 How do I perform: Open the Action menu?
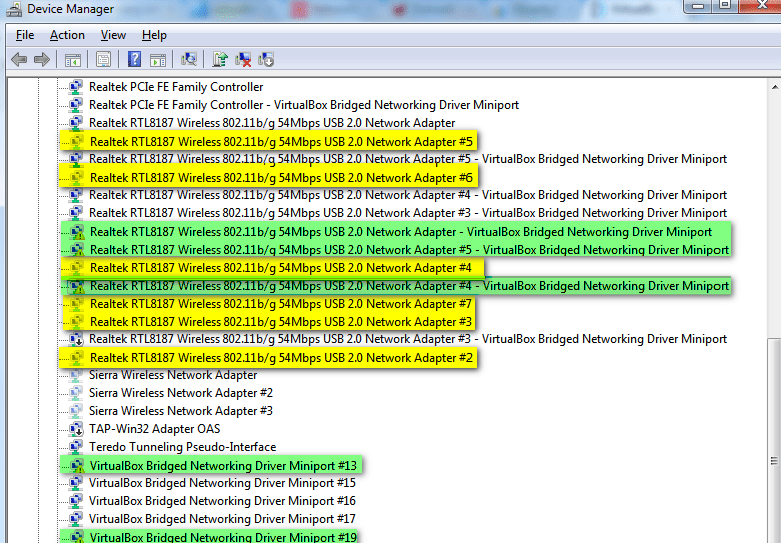(x=67, y=35)
